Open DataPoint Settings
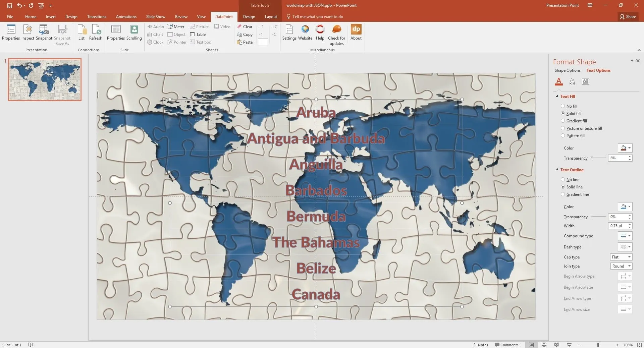Image resolution: width=644 pixels, height=348 pixels. pos(289,30)
